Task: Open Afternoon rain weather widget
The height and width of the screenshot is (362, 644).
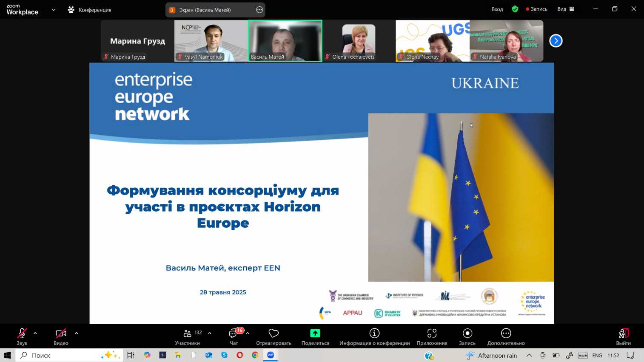Action: click(x=491, y=355)
